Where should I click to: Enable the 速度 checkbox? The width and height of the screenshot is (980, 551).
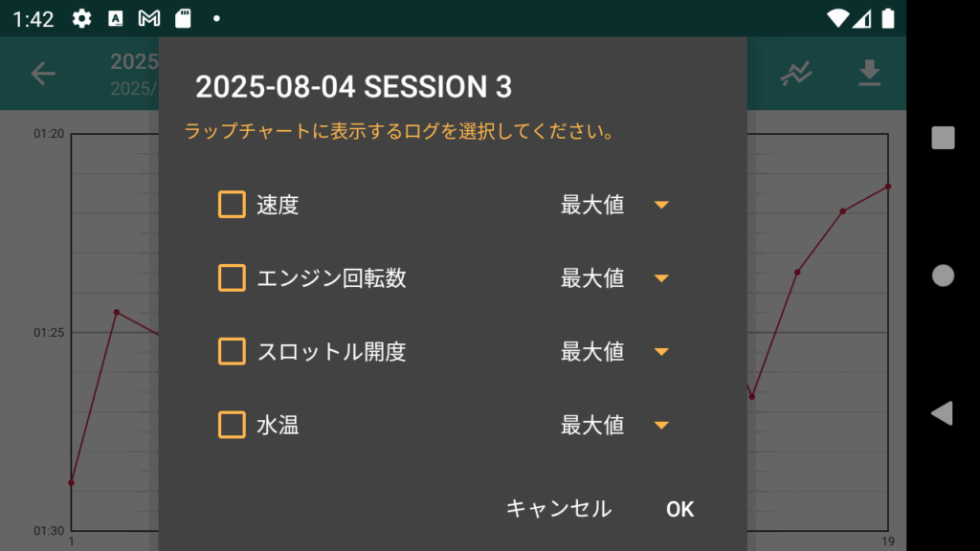click(x=232, y=205)
